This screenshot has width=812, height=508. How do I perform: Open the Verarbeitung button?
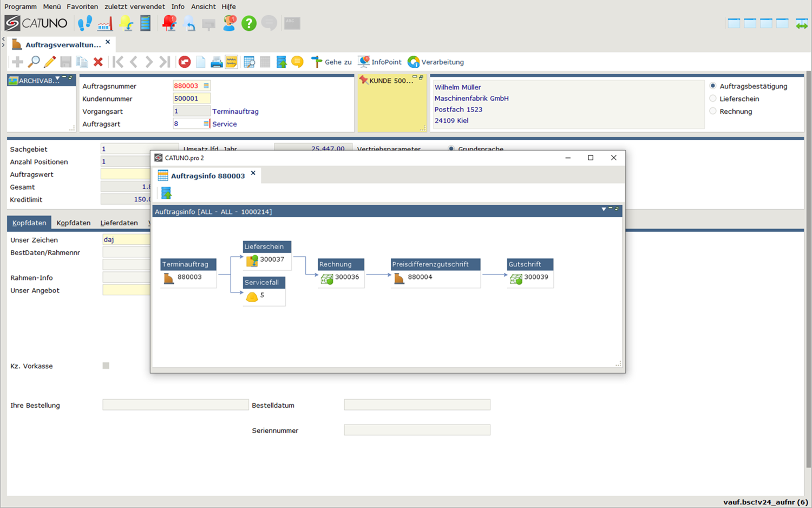pyautogui.click(x=436, y=62)
